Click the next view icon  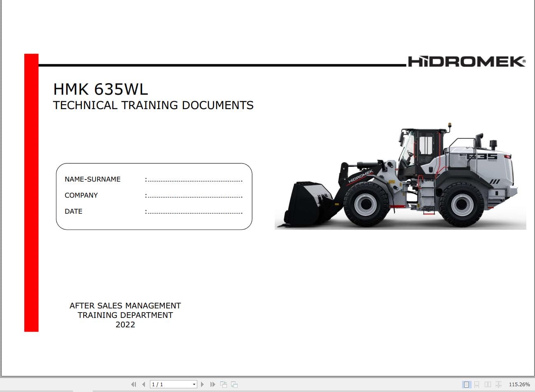tap(234, 384)
